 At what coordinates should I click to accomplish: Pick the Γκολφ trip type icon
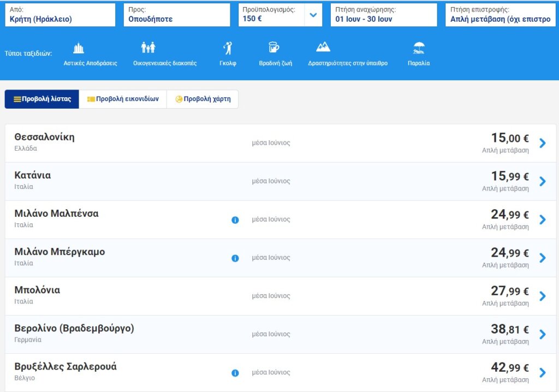coord(228,49)
